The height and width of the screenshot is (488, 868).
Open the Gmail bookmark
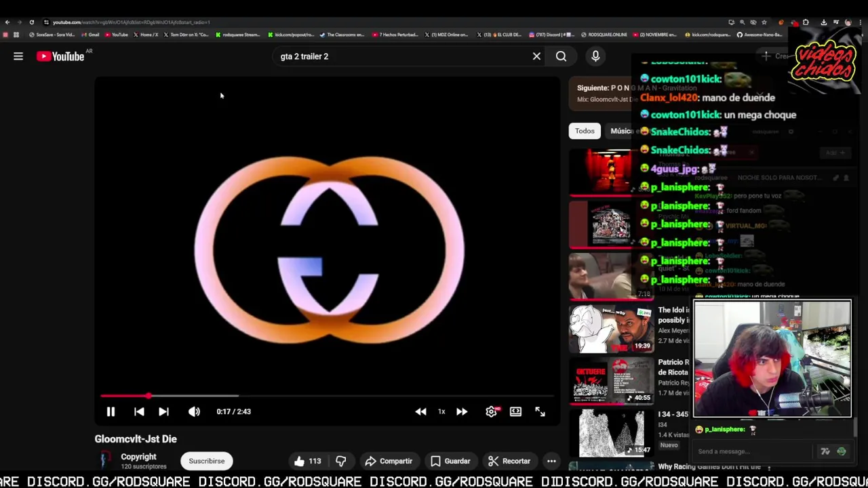click(90, 35)
